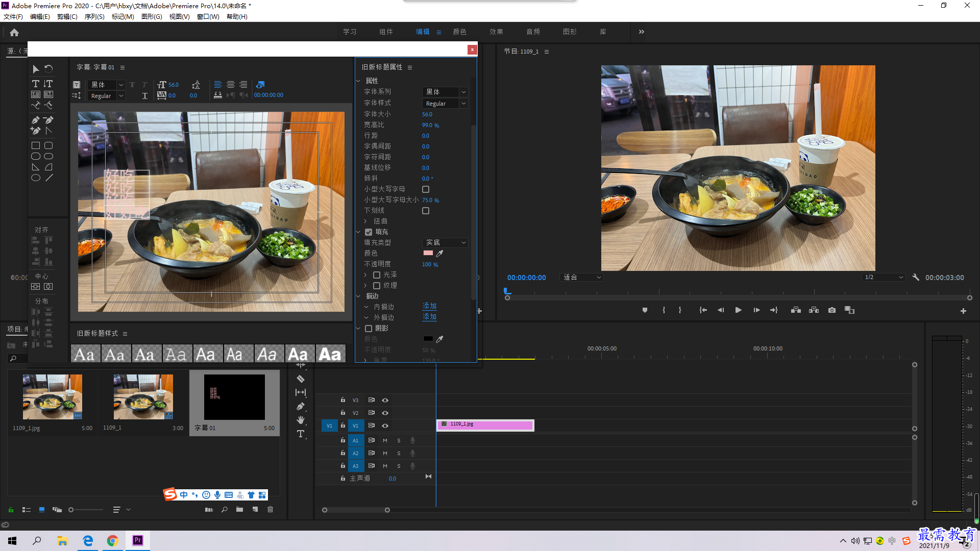Select the Rectangle shape tool

coord(36,146)
